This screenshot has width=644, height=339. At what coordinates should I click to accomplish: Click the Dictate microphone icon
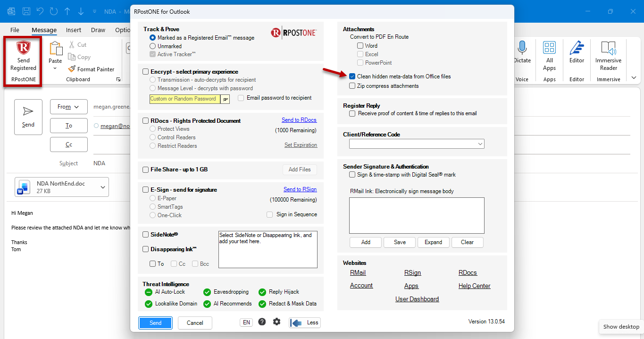(x=522, y=48)
